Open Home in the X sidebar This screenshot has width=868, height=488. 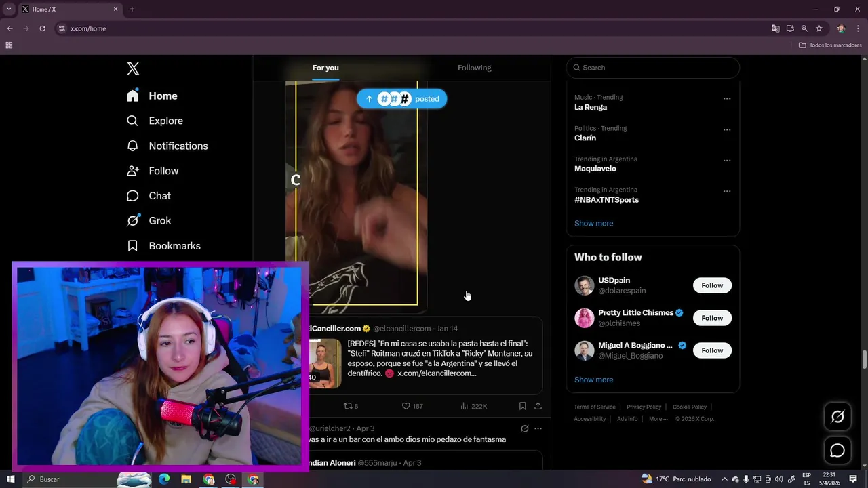click(x=152, y=96)
